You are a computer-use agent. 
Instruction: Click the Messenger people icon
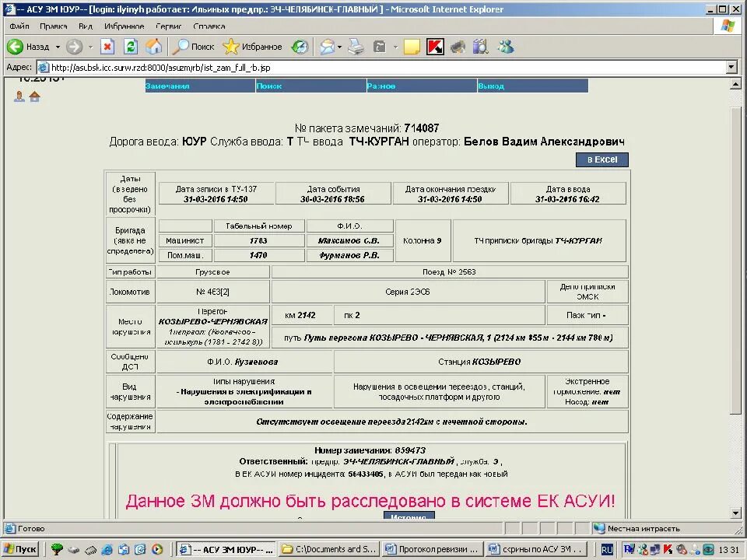(x=506, y=47)
